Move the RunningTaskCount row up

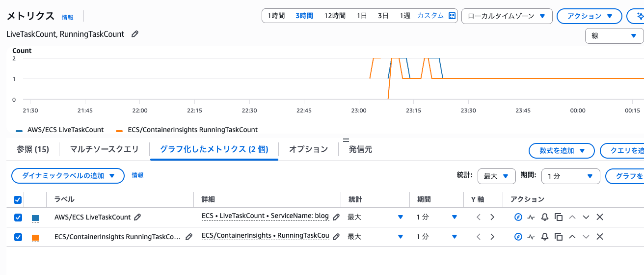click(x=572, y=237)
